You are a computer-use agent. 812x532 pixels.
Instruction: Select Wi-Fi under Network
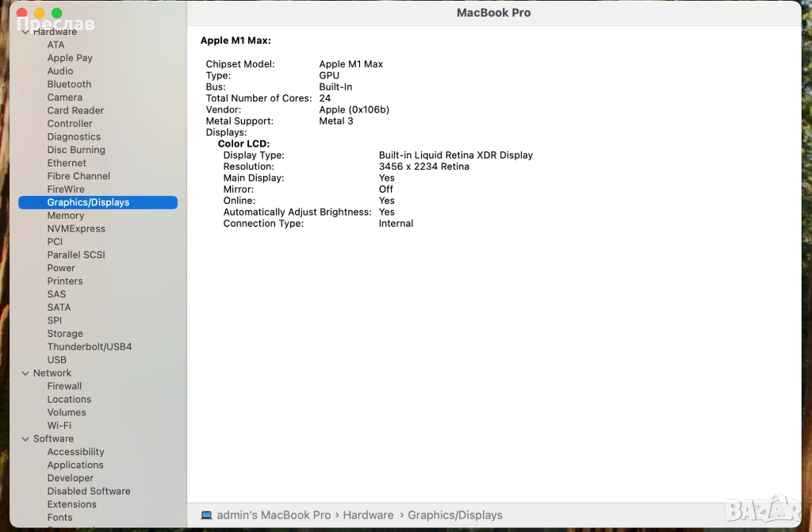tap(59, 426)
